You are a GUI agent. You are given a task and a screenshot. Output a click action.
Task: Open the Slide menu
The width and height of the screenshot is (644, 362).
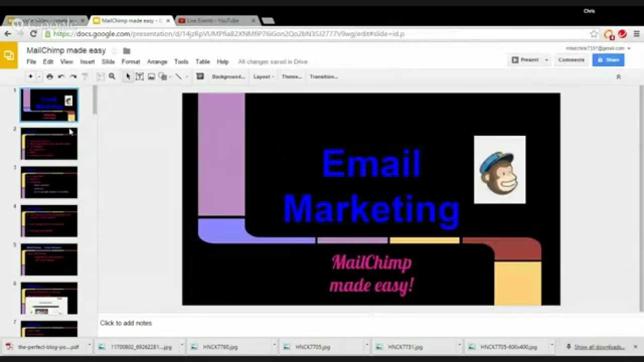[x=108, y=62]
